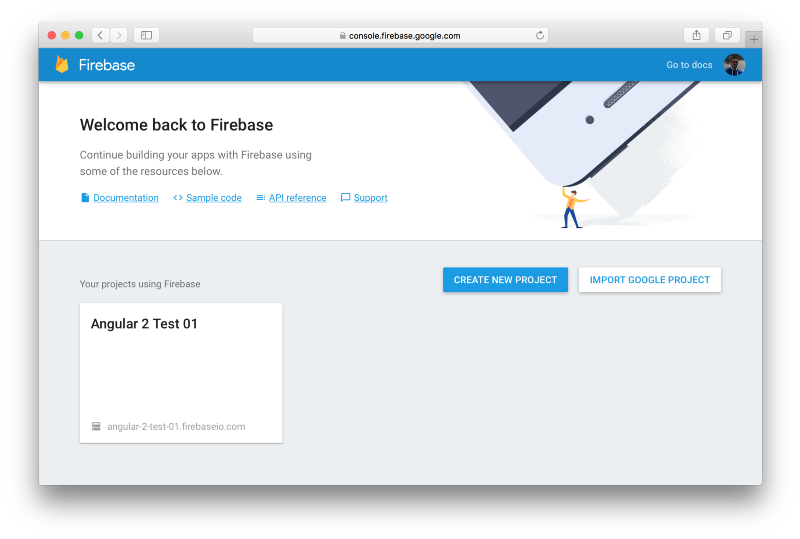This screenshot has width=800, height=539.
Task: Go back with the browser back arrow
Action: (101, 35)
